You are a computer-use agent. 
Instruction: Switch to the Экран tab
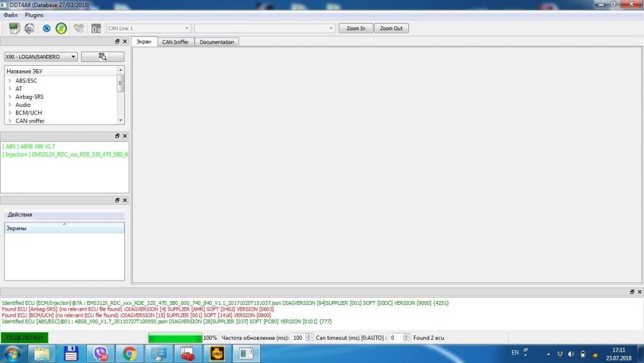pyautogui.click(x=144, y=42)
